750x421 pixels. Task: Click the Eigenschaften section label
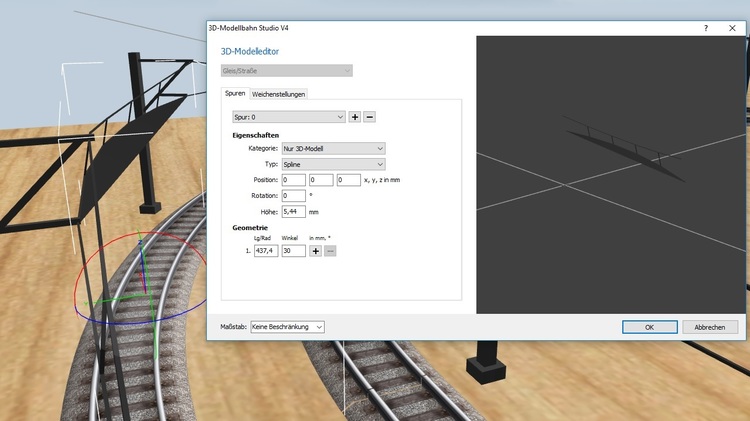click(255, 135)
